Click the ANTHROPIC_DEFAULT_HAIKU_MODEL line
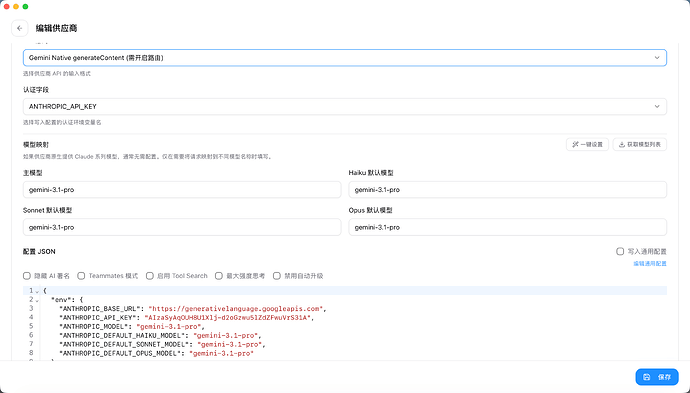 pyautogui.click(x=161, y=335)
